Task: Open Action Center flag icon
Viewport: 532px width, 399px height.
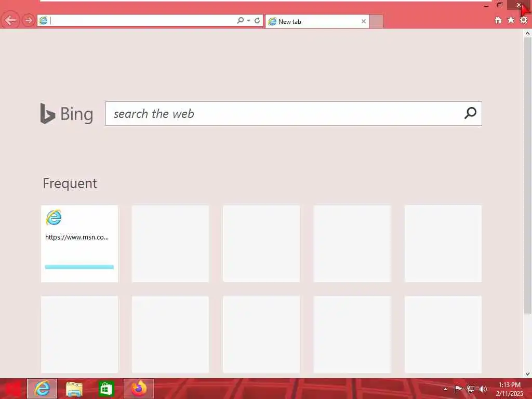Action: pyautogui.click(x=458, y=389)
